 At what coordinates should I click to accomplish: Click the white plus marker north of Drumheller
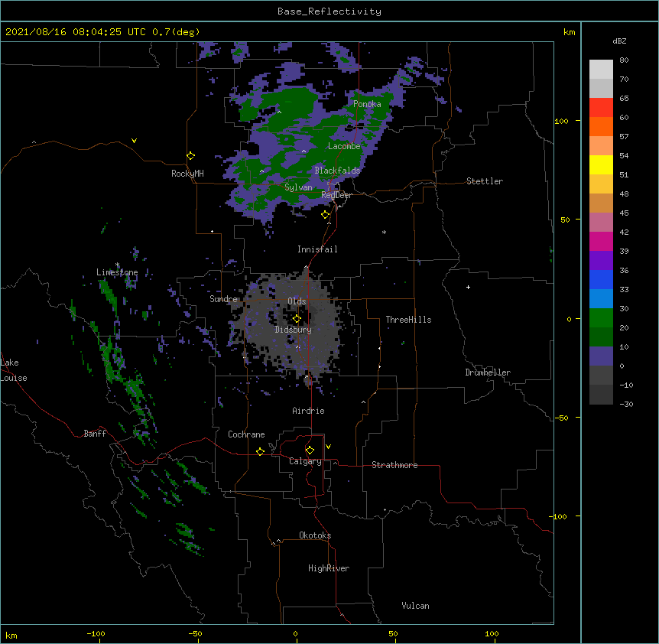click(468, 287)
